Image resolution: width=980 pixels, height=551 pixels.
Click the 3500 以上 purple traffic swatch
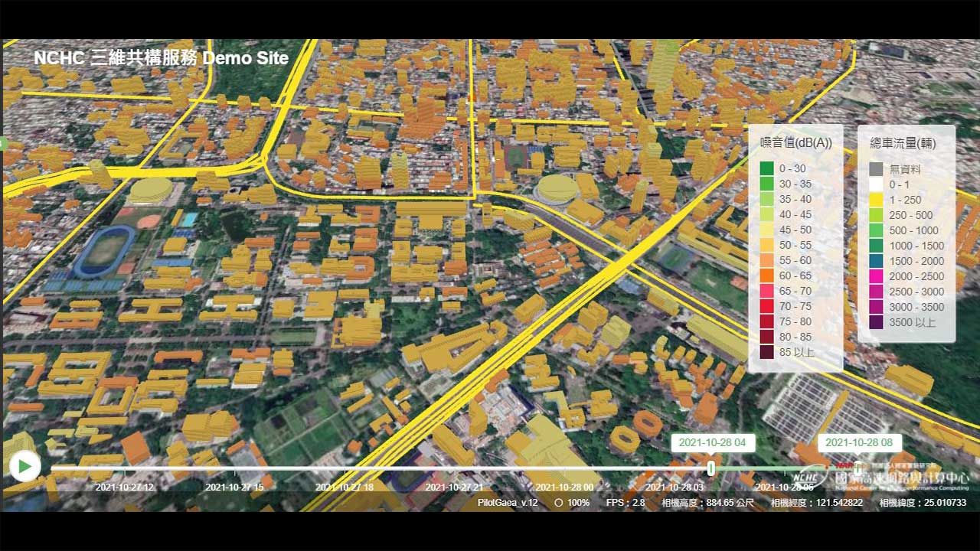click(x=876, y=322)
